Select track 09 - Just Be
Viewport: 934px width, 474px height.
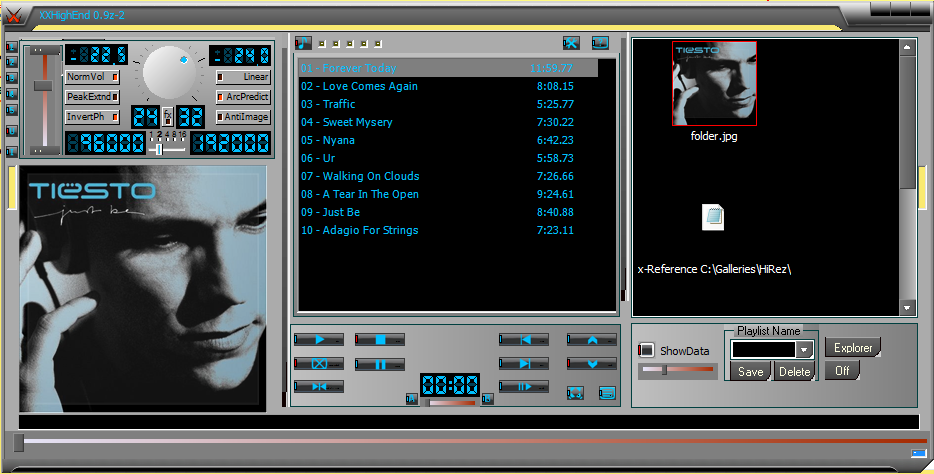coord(448,213)
